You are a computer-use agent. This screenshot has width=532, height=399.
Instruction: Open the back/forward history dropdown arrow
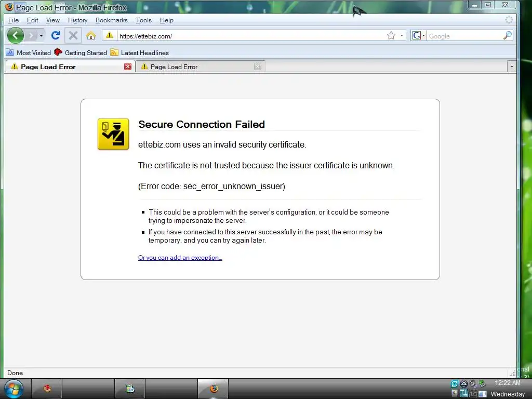(x=41, y=35)
